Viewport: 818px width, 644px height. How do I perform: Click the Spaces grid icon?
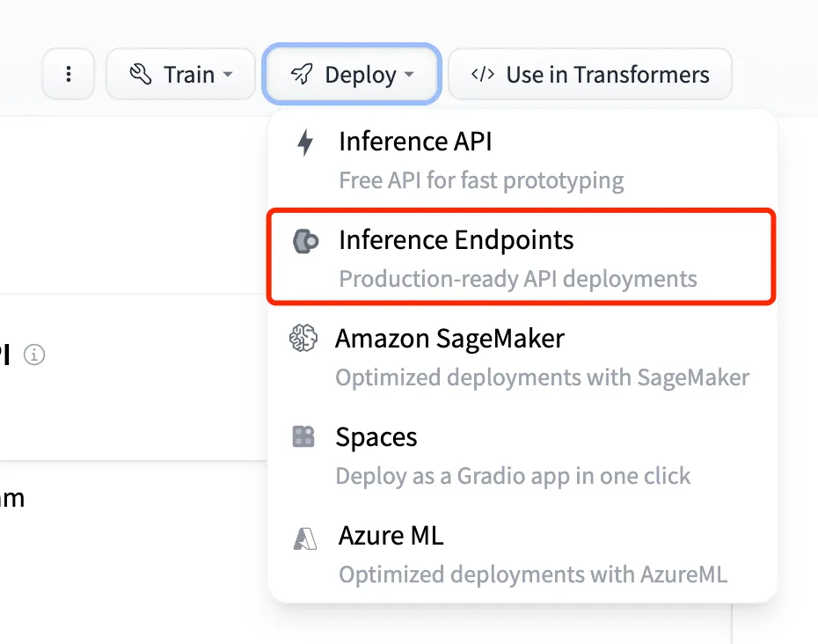[x=303, y=436]
